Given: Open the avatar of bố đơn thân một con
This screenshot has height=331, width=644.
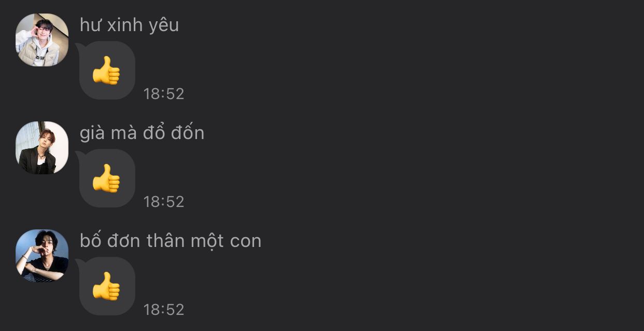Looking at the screenshot, I should tap(42, 256).
